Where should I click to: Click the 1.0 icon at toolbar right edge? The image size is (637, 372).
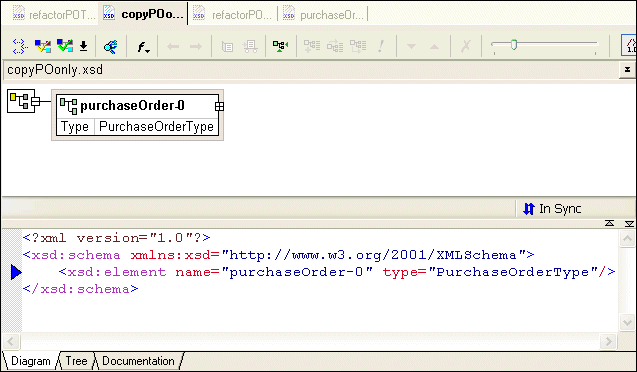pyautogui.click(x=629, y=45)
